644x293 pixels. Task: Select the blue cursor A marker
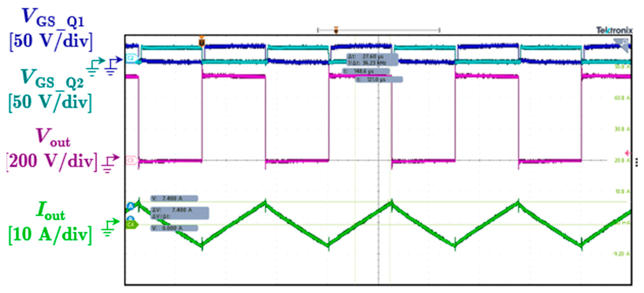click(130, 206)
